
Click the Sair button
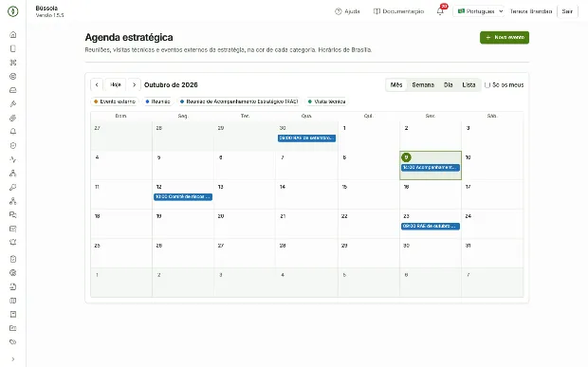point(567,11)
